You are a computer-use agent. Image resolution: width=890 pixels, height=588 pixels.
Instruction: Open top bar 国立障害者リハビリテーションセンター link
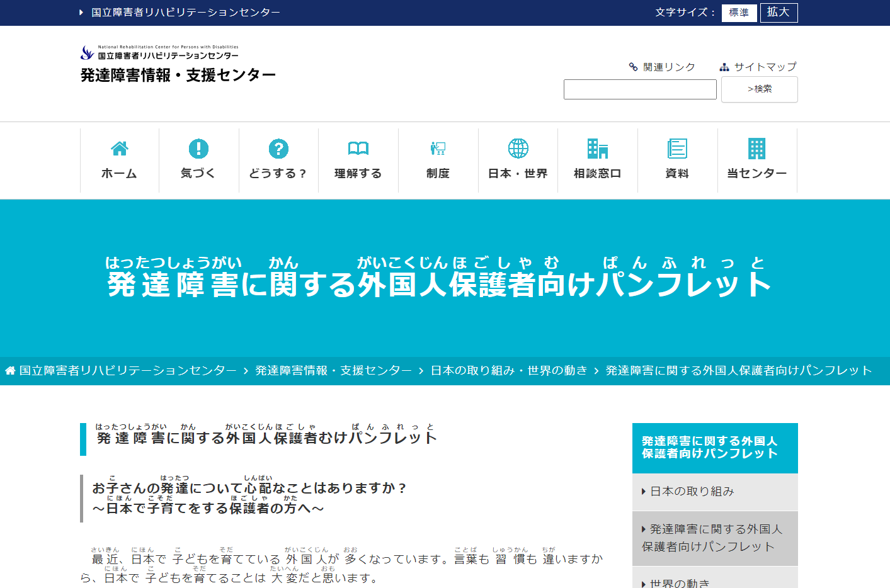coord(185,13)
